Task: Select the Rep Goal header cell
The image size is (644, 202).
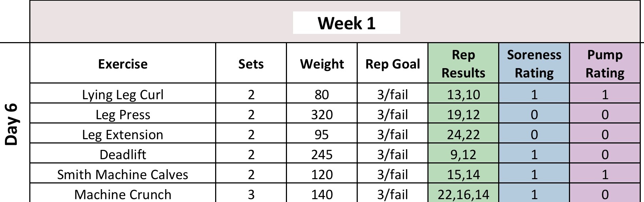Action: [392, 64]
